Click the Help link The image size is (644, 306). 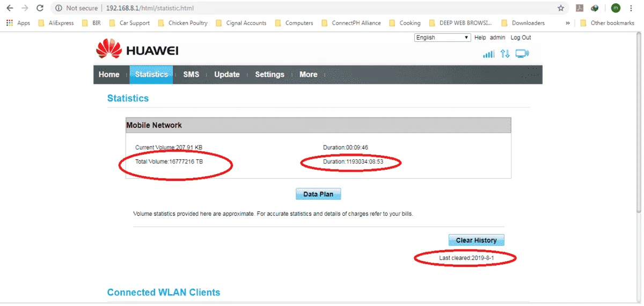[x=480, y=38]
